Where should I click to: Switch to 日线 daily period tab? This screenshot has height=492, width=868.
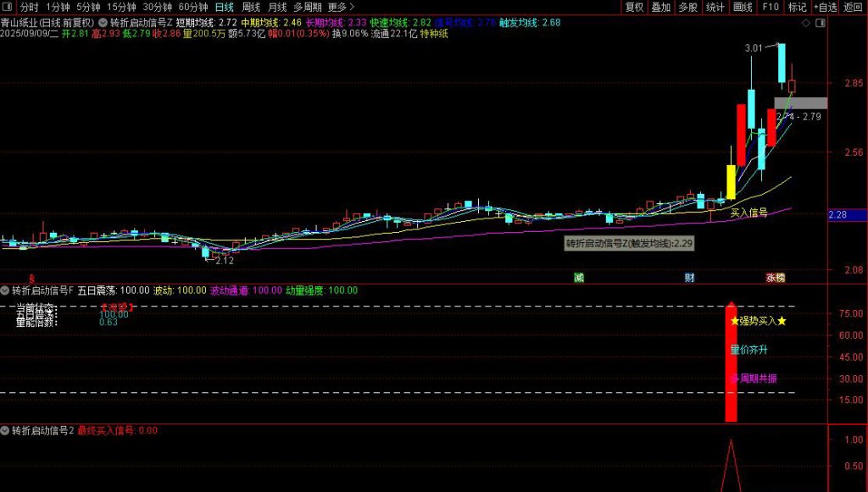pyautogui.click(x=224, y=7)
